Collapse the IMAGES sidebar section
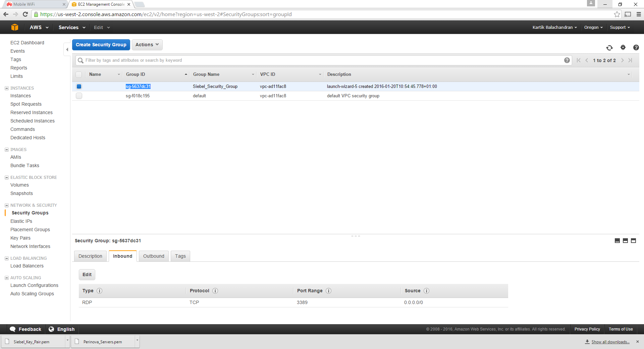Screen dimensions: 644x349 [7, 150]
